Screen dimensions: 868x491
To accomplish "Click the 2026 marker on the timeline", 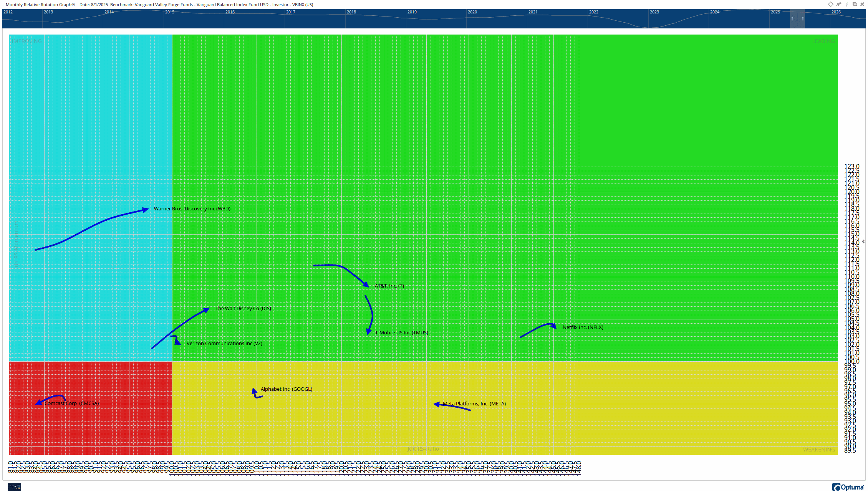I will tap(836, 12).
